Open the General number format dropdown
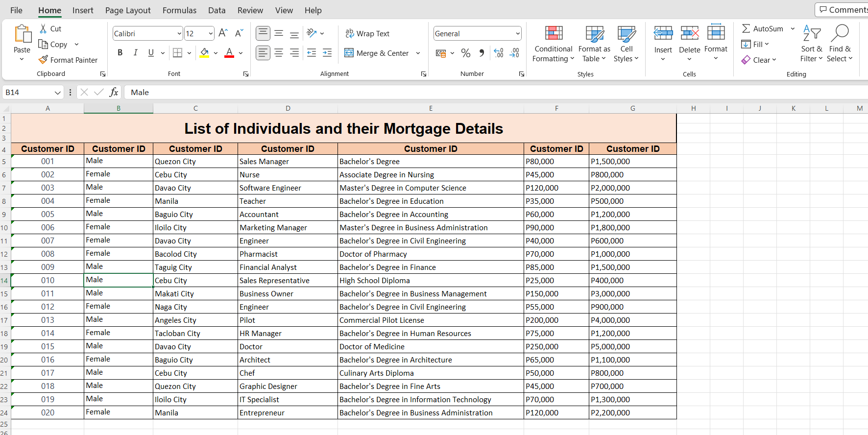Viewport: 868px width, 435px height. tap(517, 33)
